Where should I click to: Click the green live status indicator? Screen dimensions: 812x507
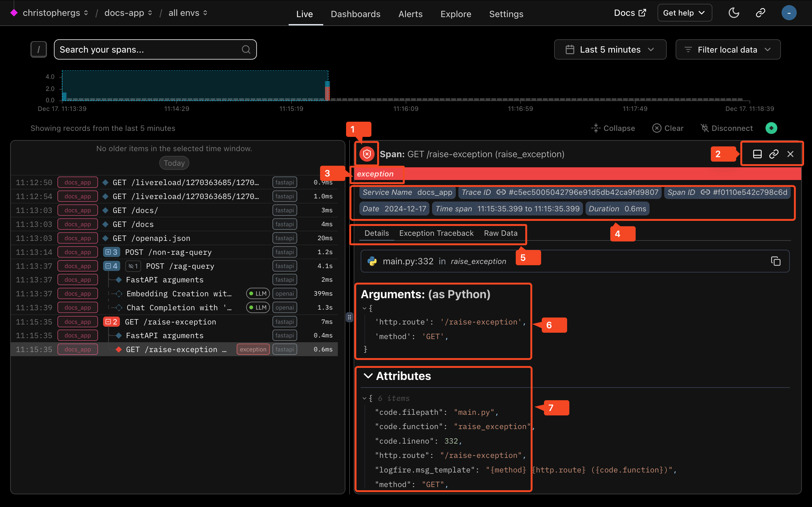point(771,128)
